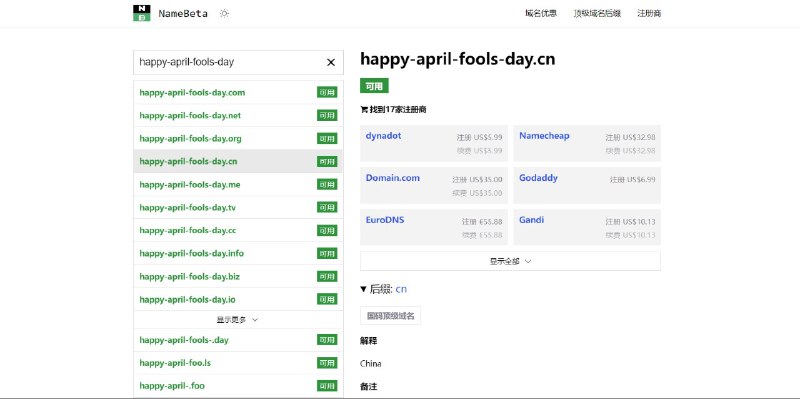Click the 可用 badge on the .com row

point(327,92)
